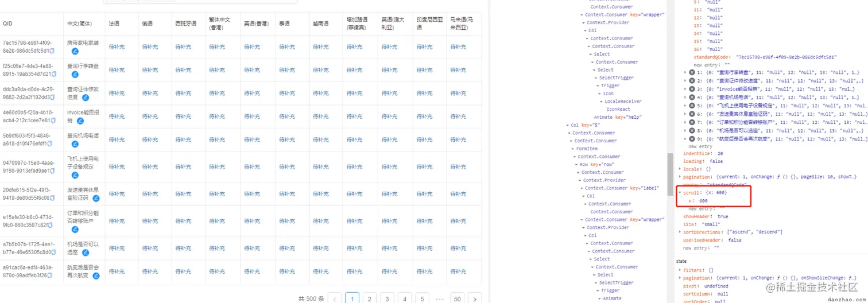This screenshot has width=868, height=303.
Task: Collapse the FormItem tree node
Action: tap(573, 149)
